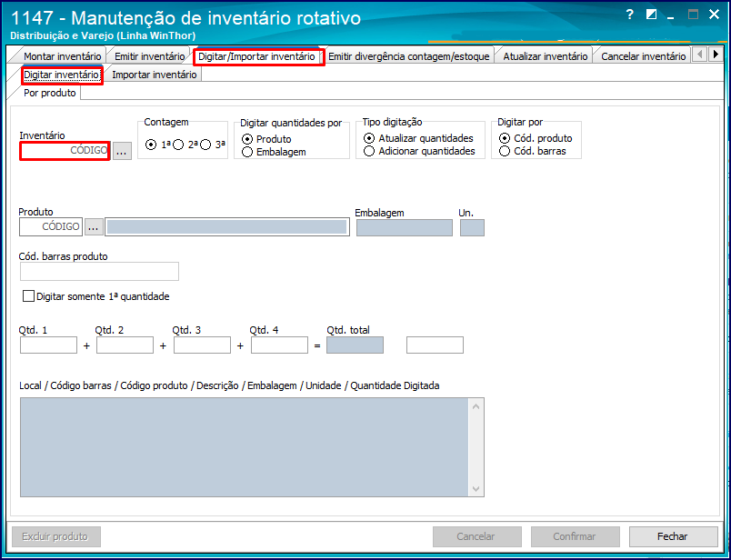Image resolution: width=731 pixels, height=560 pixels.
Task: Open Emitir divergência contagem/estoque tab
Action: [409, 56]
